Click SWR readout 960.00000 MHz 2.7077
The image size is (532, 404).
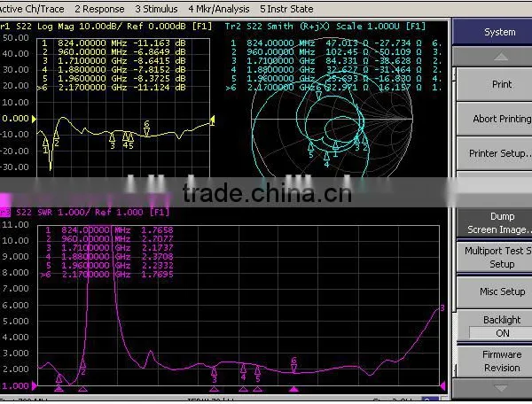coord(109,238)
